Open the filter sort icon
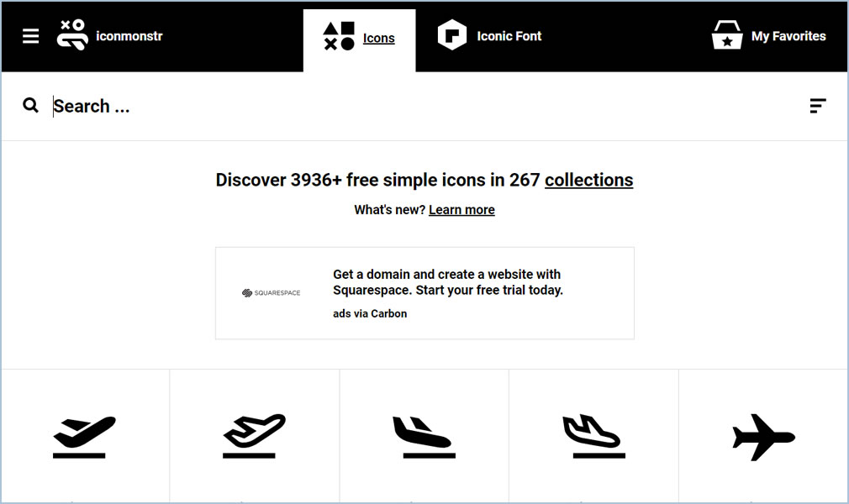 click(x=818, y=106)
